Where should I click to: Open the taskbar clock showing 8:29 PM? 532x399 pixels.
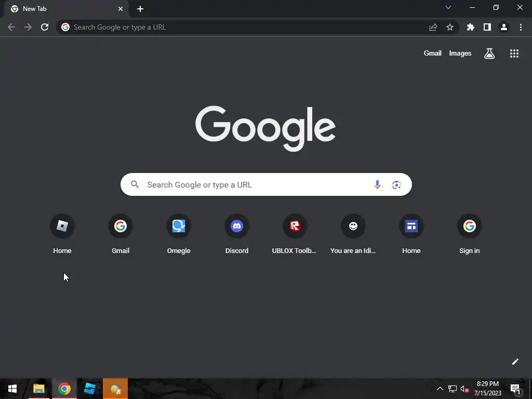(x=487, y=389)
